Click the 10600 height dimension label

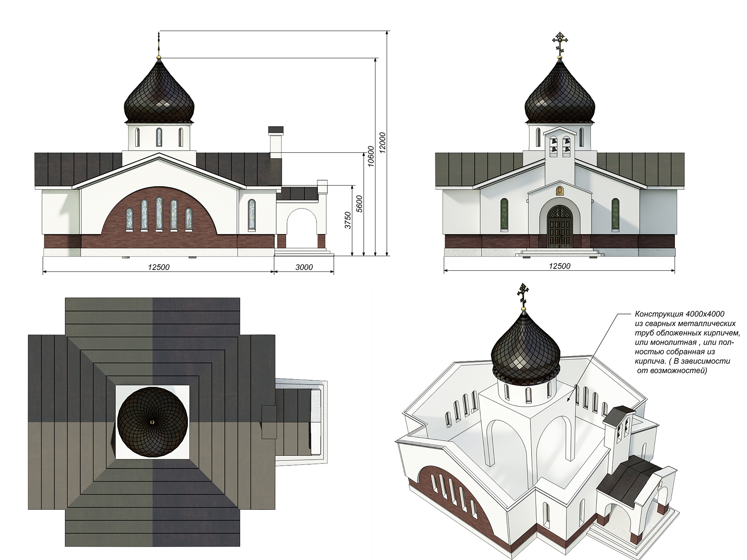[371, 156]
